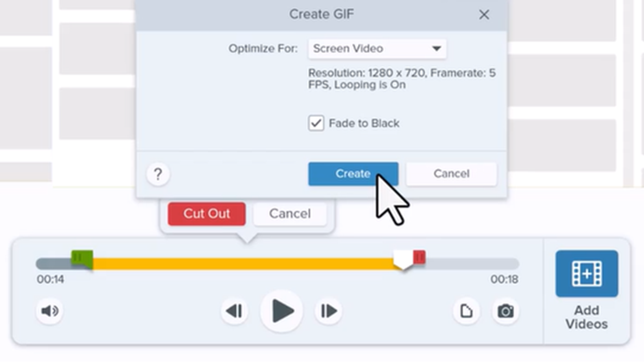Dismiss the Create GIF dialog
644x362 pixels.
(484, 14)
